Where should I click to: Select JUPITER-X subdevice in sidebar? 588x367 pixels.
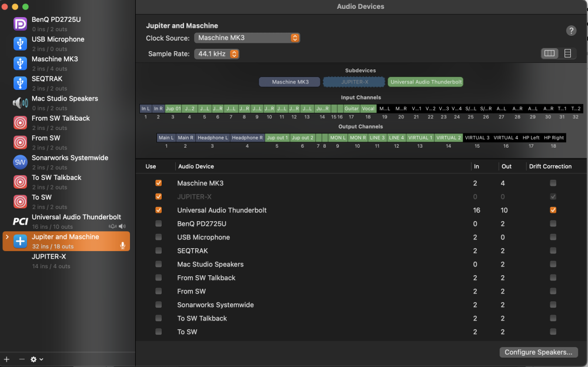click(x=67, y=261)
